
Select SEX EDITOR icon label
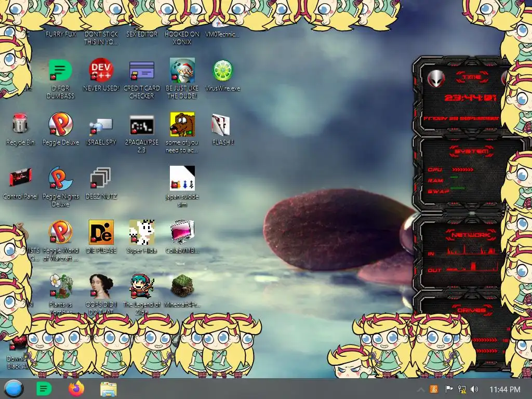click(x=142, y=34)
